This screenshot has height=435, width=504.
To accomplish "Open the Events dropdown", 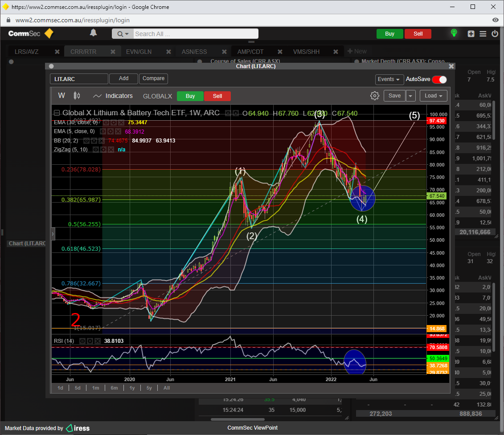I will click(389, 79).
